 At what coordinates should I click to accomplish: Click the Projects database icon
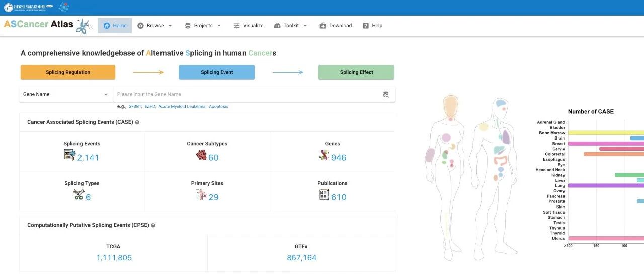[188, 26]
